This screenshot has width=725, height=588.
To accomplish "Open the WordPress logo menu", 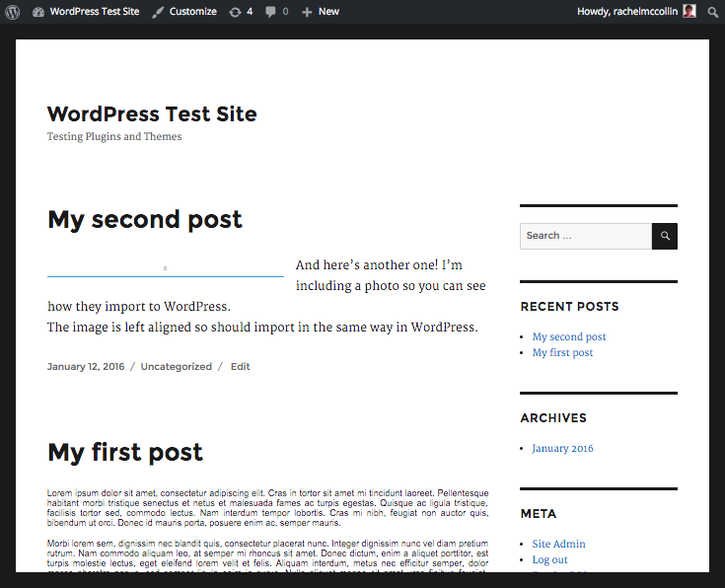I will click(13, 12).
